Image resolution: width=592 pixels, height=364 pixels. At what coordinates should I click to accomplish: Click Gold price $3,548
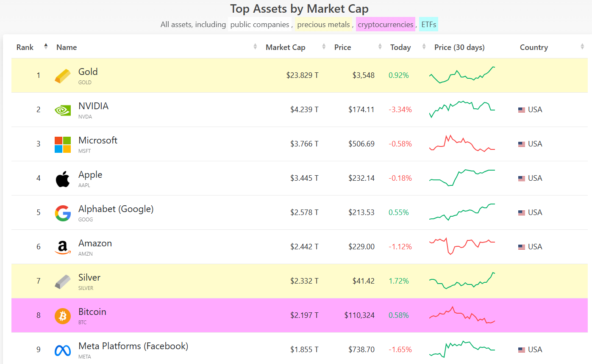(364, 75)
